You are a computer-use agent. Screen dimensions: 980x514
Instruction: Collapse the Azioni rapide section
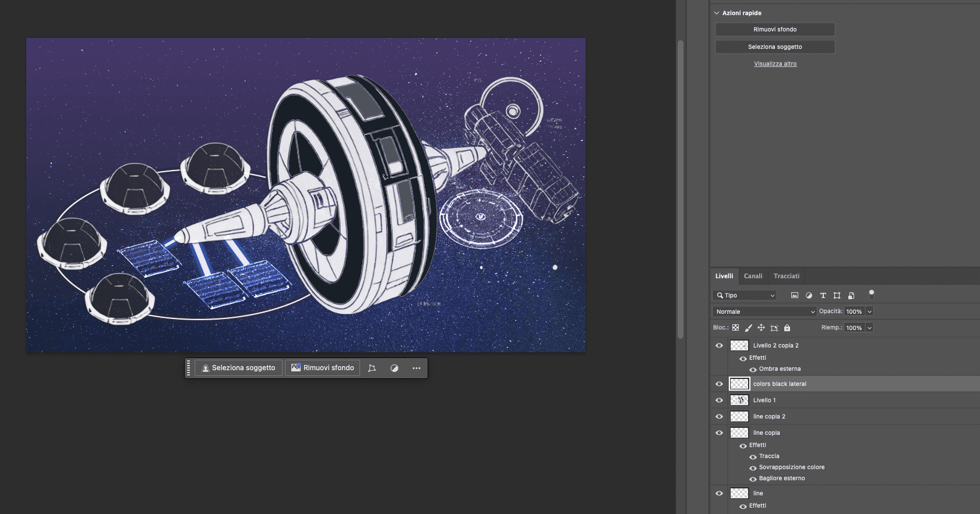click(x=717, y=13)
